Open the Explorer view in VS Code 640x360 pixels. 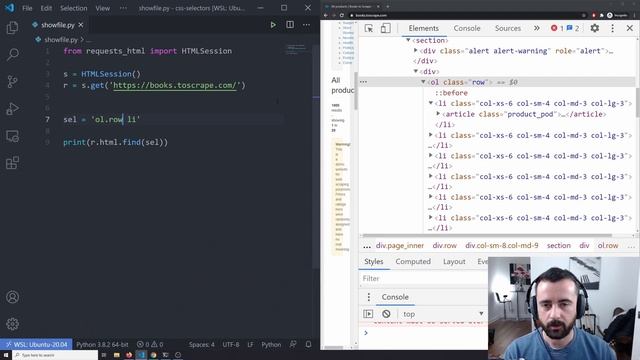12,28
